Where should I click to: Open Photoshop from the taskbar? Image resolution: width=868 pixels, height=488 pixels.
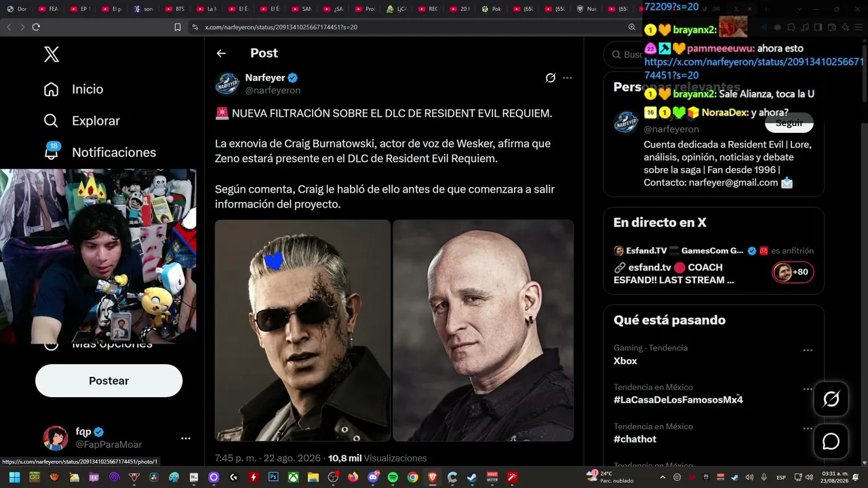click(273, 477)
